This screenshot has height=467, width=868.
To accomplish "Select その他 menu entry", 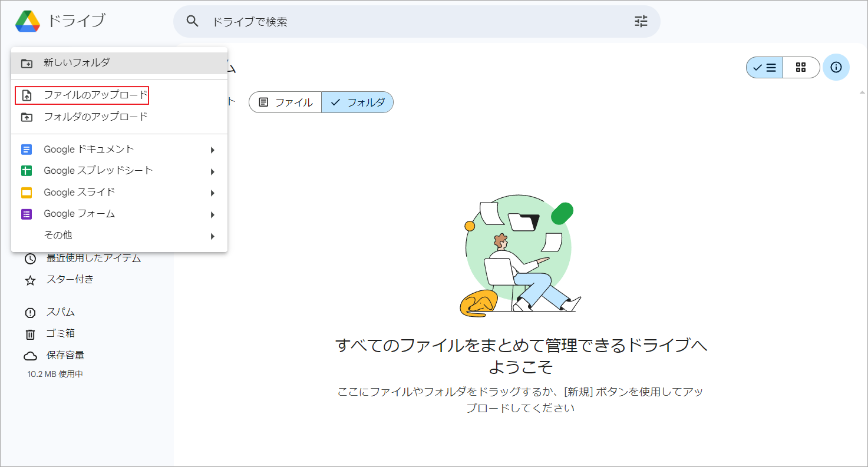I will point(119,236).
